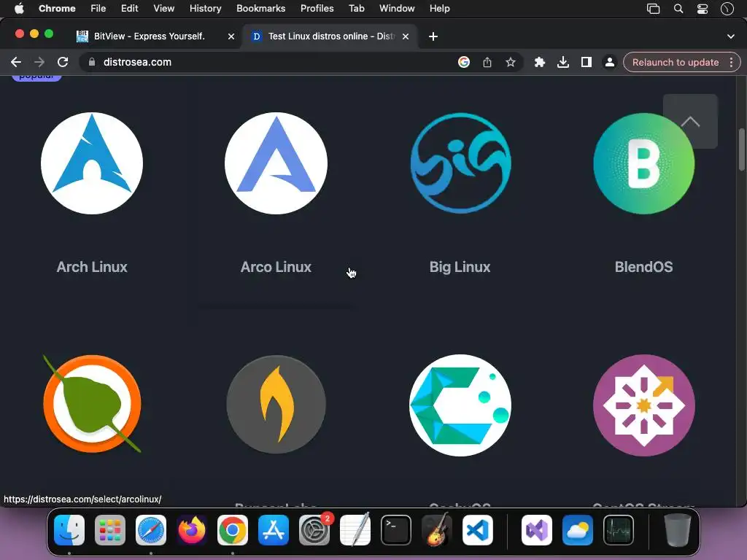Image resolution: width=747 pixels, height=560 pixels.
Task: Click the Big Linux name link
Action: (x=460, y=267)
